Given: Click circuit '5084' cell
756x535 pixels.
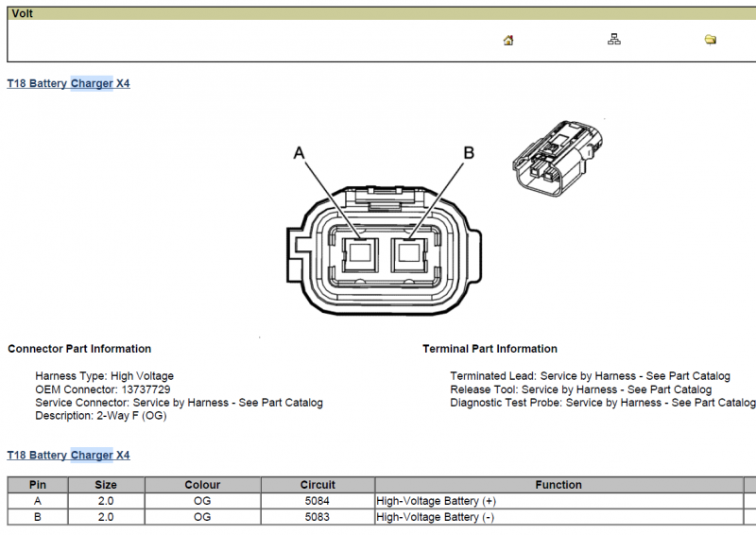Looking at the screenshot, I should click(x=318, y=501).
